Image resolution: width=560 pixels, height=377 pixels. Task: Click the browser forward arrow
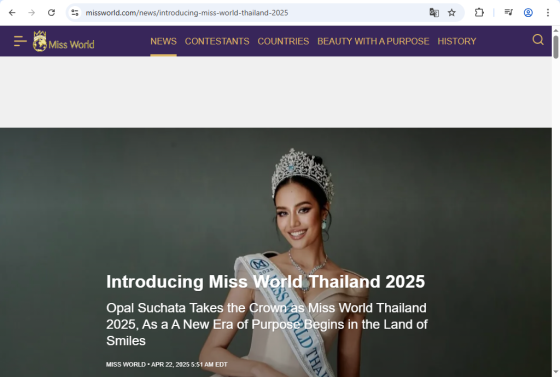(32, 13)
